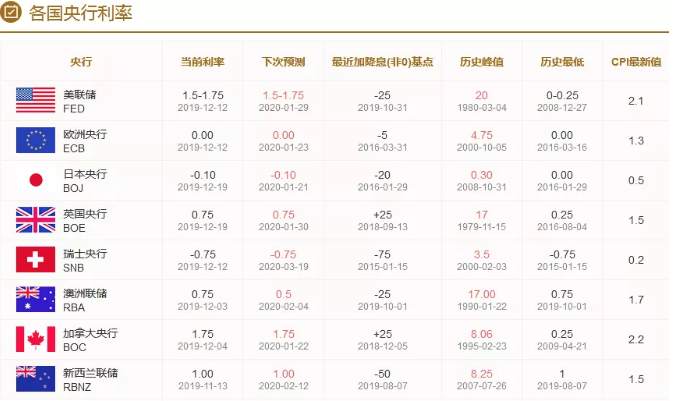Open the 澳洲联储 RBA row label
The image size is (685, 401).
pyautogui.click(x=85, y=300)
